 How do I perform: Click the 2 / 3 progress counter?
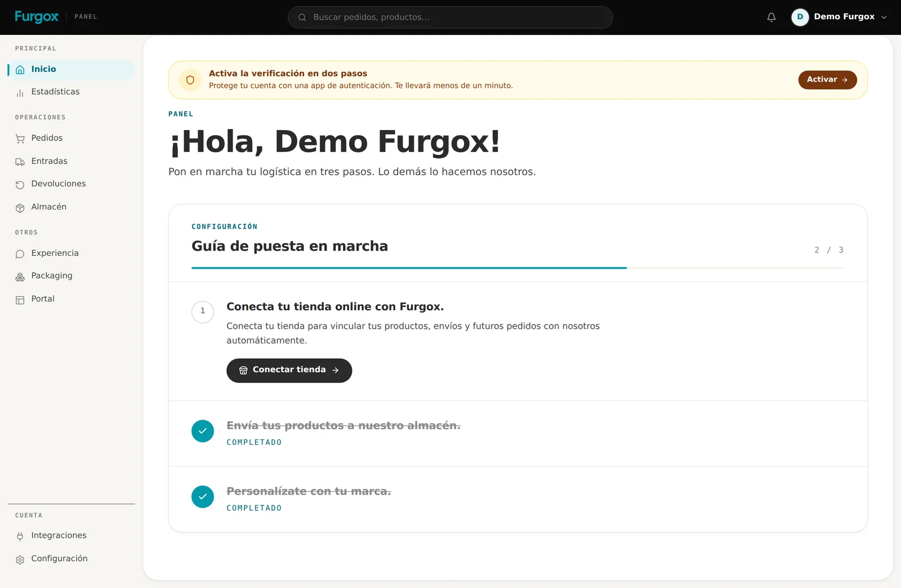click(x=829, y=250)
